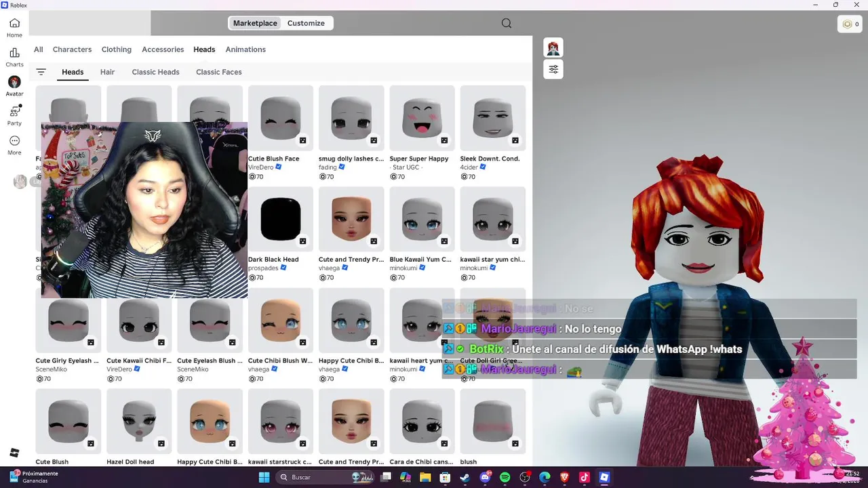This screenshot has height=488, width=868.
Task: Open creator fading under smug dolly lashes
Action: click(328, 167)
